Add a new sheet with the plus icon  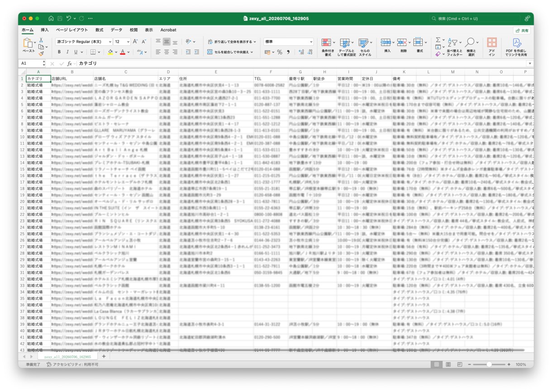(x=104, y=356)
